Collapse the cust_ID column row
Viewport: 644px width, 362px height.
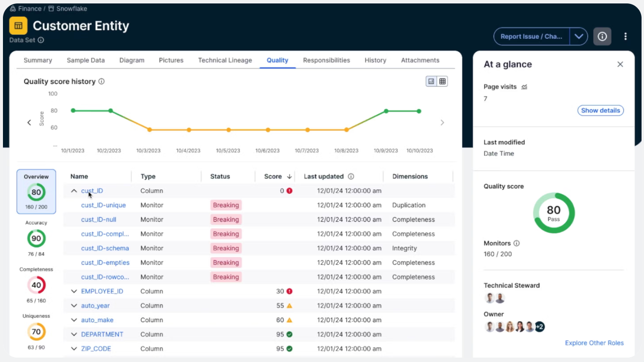(74, 191)
